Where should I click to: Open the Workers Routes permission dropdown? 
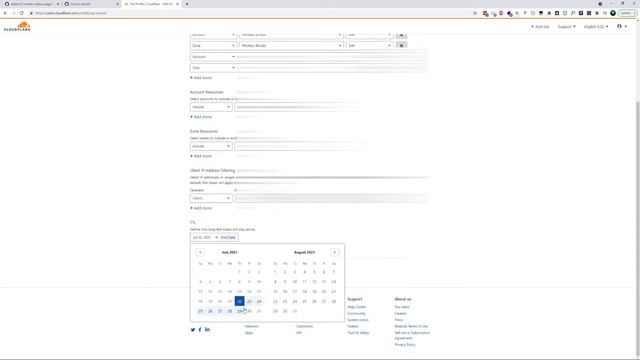(291, 46)
